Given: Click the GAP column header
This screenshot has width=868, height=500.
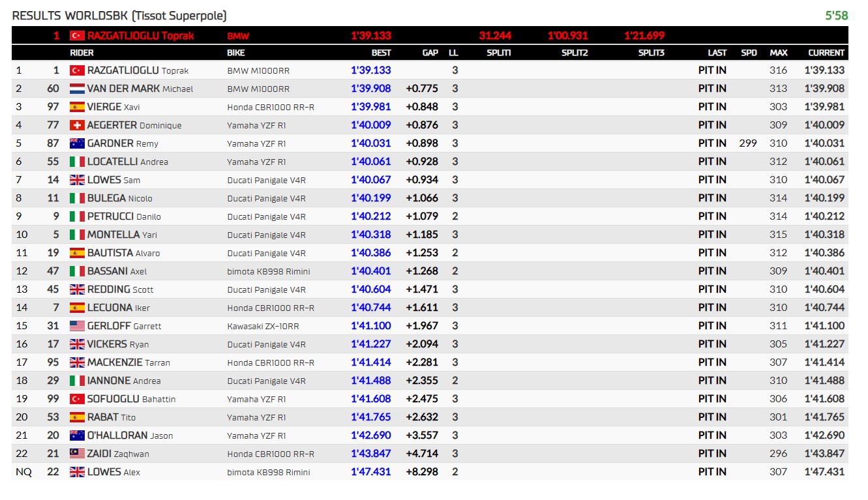Looking at the screenshot, I should pos(430,53).
